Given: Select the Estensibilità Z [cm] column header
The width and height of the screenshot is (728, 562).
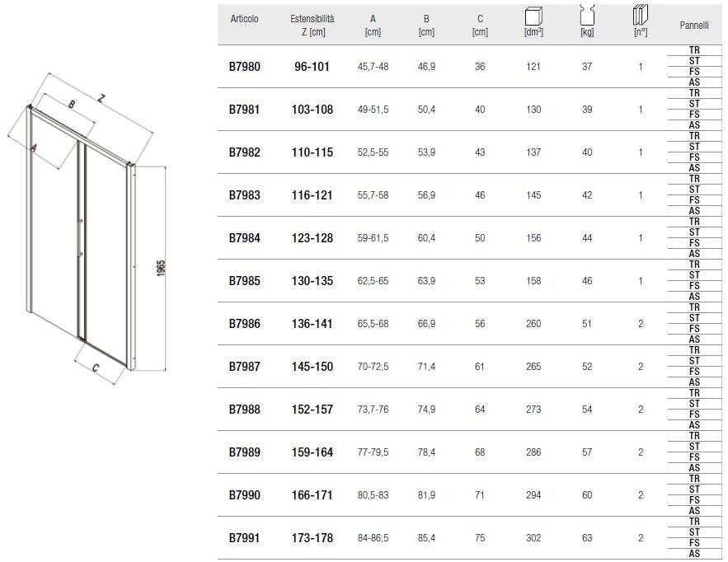Looking at the screenshot, I should [x=313, y=25].
